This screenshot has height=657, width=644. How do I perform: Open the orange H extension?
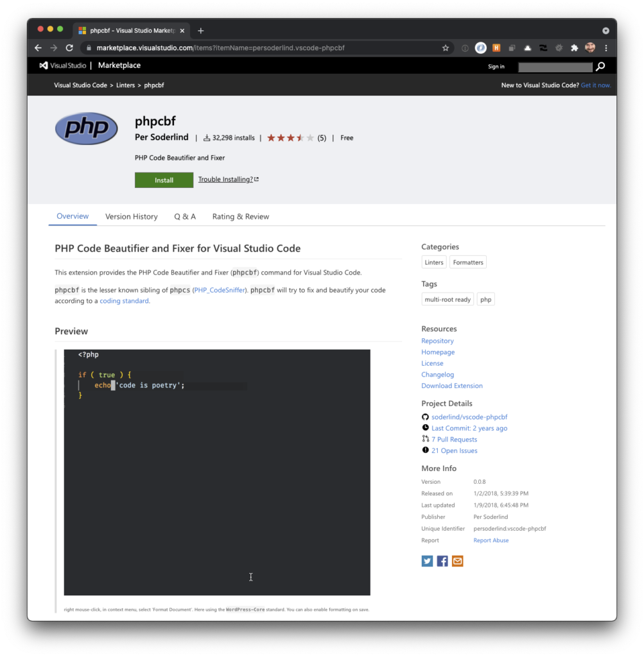(x=496, y=47)
